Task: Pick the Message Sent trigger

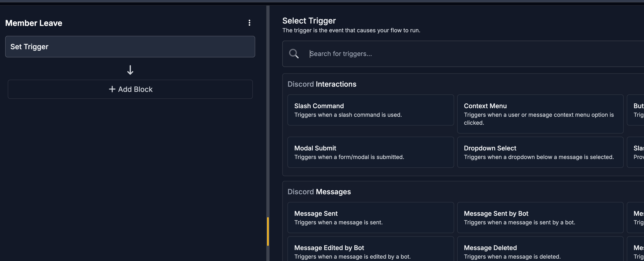Action: [x=370, y=218]
